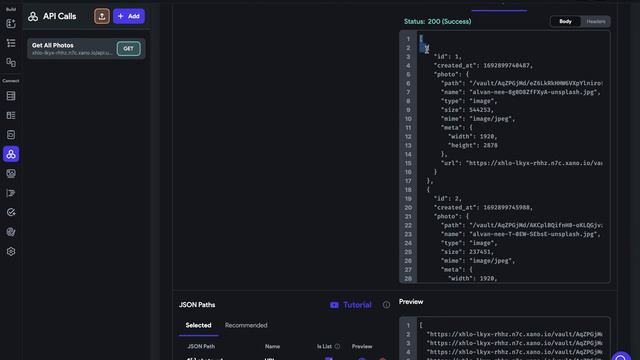Viewport: 640px width, 360px height.
Task: Click the Preview panel heading
Action: (411, 302)
